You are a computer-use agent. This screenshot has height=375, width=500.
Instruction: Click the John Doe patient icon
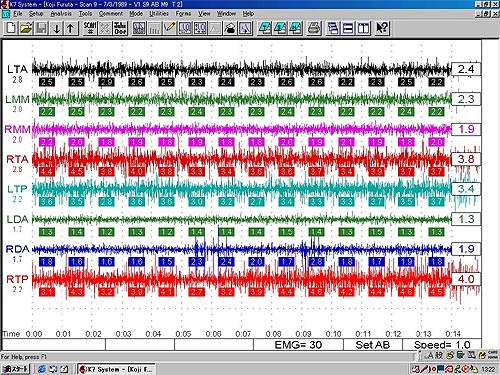click(120, 28)
